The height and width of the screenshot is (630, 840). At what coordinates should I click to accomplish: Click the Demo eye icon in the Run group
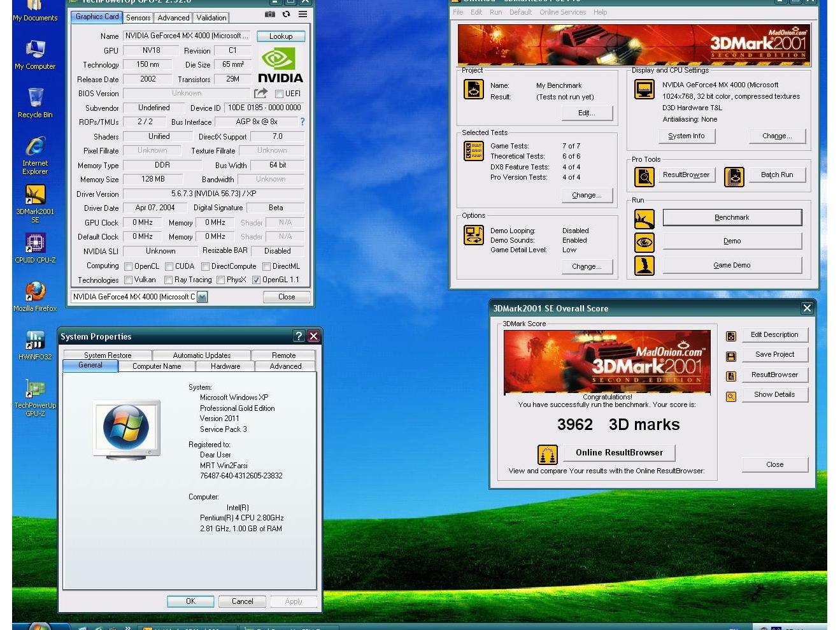644,242
